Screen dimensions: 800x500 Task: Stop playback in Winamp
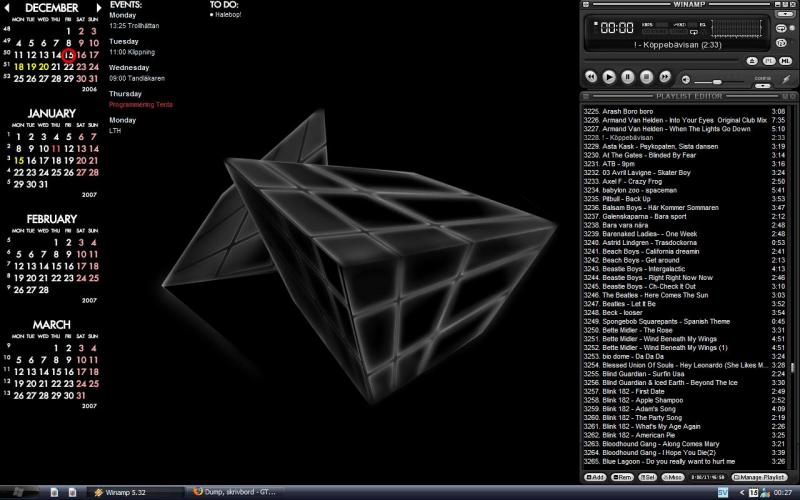pos(646,77)
